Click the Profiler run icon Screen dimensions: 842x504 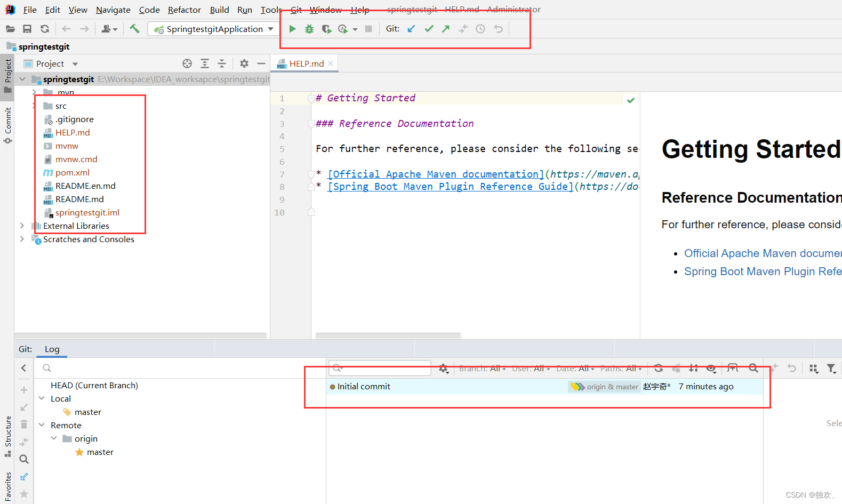click(x=343, y=29)
